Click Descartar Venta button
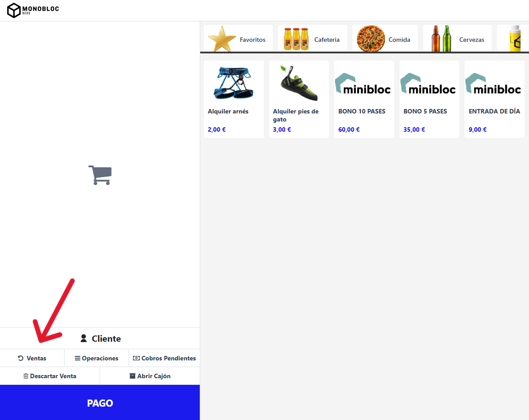529x420 pixels. click(x=50, y=376)
